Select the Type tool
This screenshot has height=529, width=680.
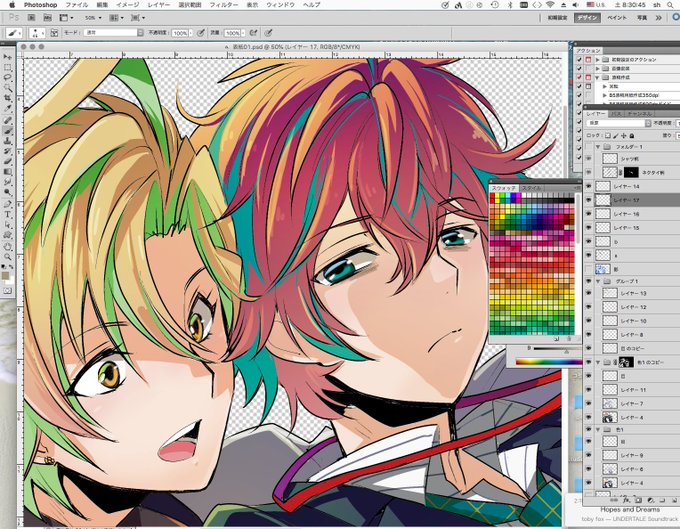coord(7,215)
